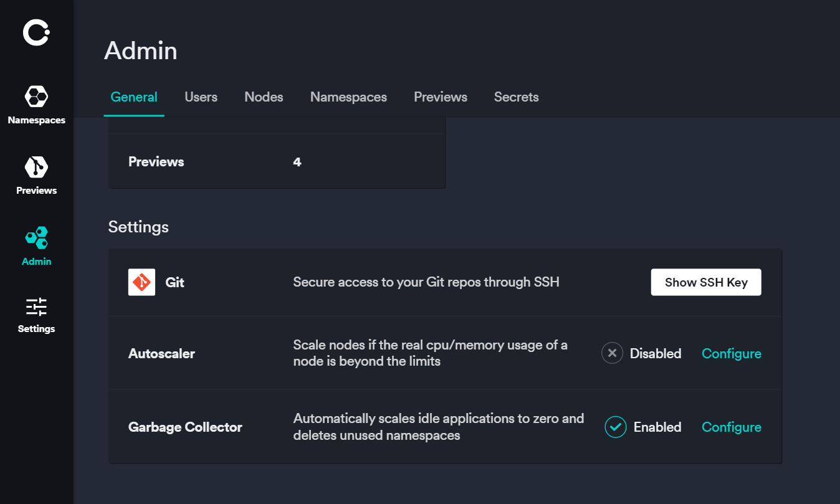This screenshot has height=504, width=840.
Task: Click the Admin page heading
Action: (141, 50)
